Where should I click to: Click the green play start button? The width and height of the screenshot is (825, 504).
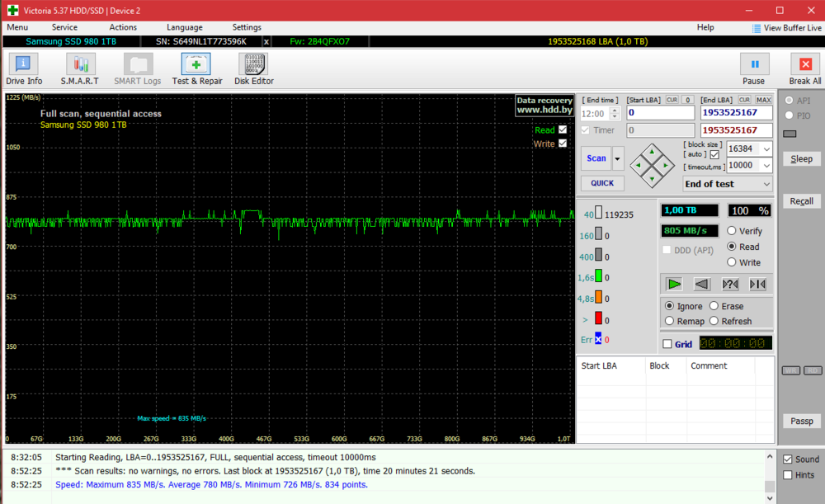click(675, 284)
